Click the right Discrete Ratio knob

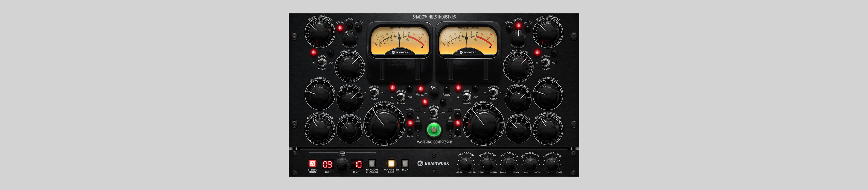[547, 95]
